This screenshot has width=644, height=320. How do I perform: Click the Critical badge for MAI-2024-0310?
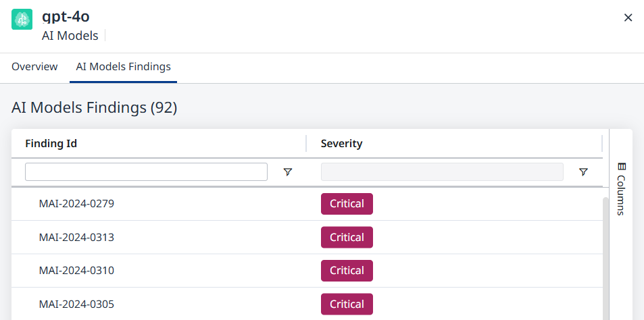click(347, 271)
